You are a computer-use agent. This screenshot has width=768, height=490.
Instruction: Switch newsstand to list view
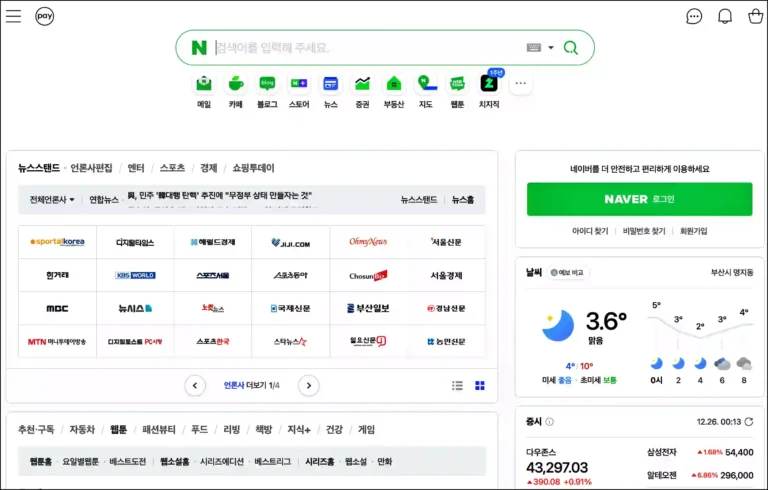[x=457, y=385]
